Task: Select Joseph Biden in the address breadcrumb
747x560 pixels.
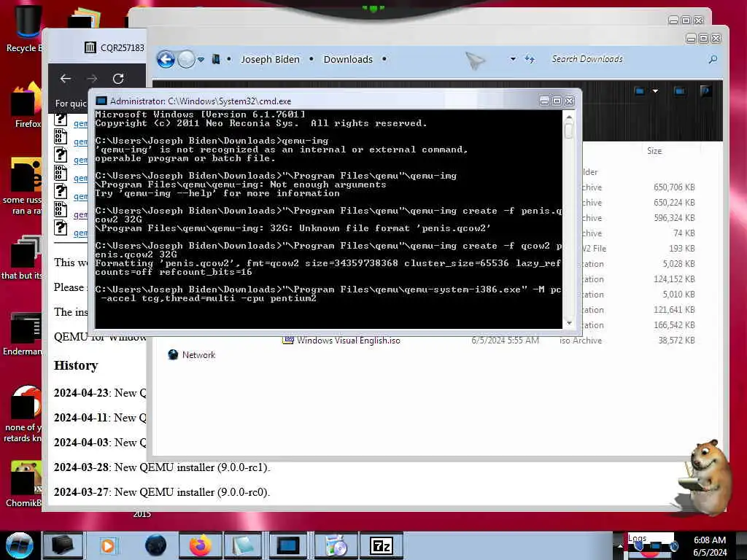Action: click(270, 60)
